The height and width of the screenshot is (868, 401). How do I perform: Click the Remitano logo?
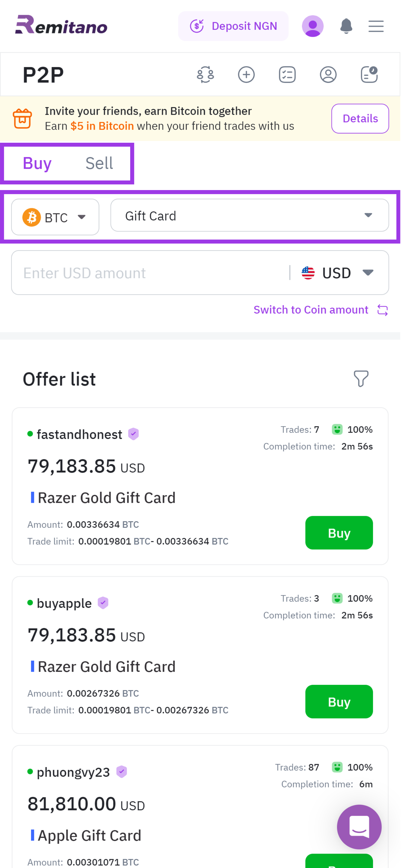[x=61, y=26]
